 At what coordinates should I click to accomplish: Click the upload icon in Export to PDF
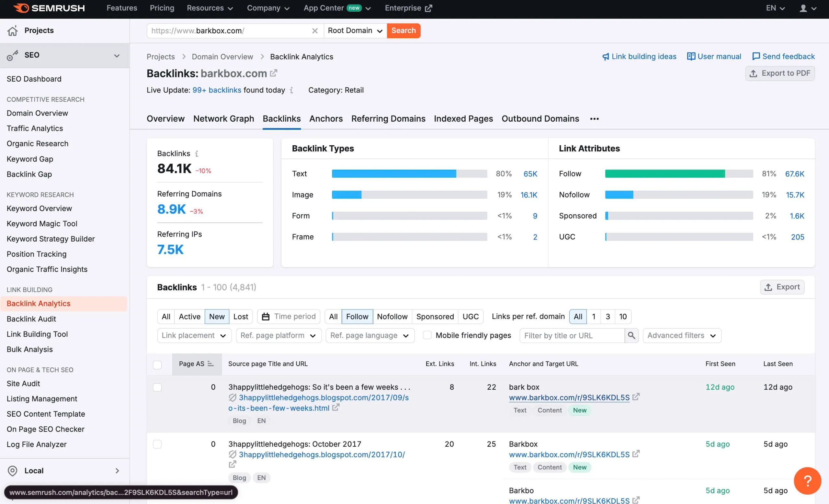click(753, 73)
